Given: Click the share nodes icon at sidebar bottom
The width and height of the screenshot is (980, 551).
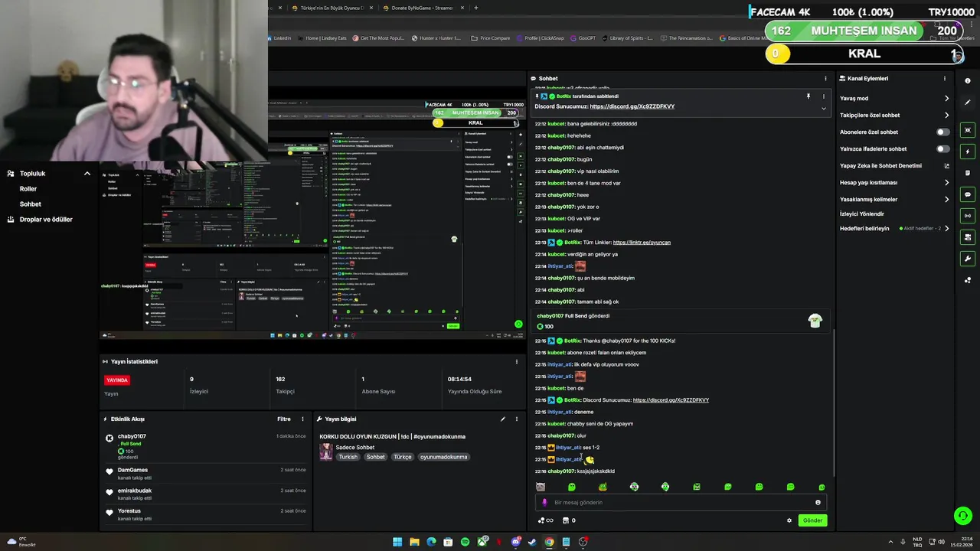Looking at the screenshot, I should click(968, 280).
